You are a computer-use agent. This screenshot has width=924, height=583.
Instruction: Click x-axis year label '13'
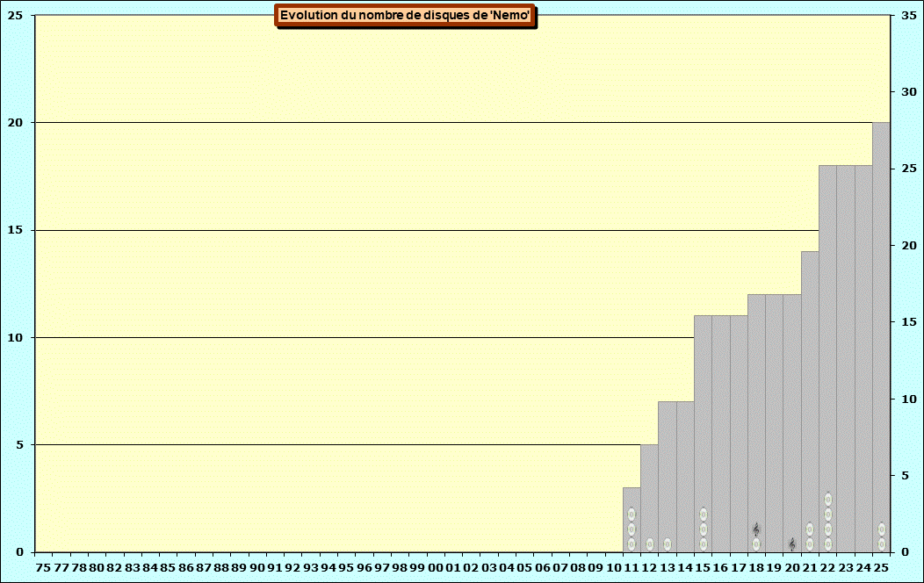point(668,568)
